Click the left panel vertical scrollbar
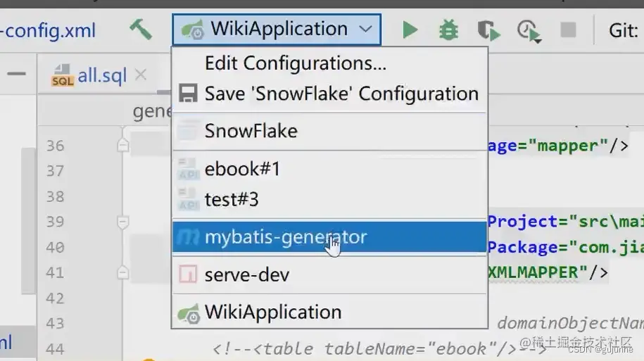Screen dimensions: 644x361 (x=28, y=221)
